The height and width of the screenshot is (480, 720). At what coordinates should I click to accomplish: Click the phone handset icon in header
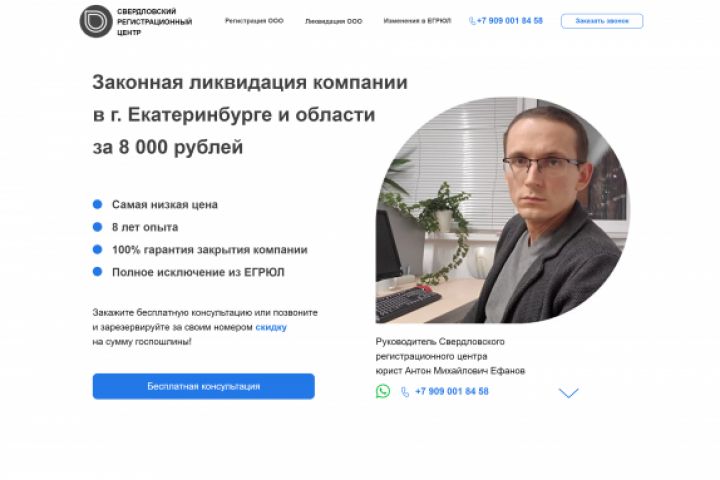click(x=472, y=21)
